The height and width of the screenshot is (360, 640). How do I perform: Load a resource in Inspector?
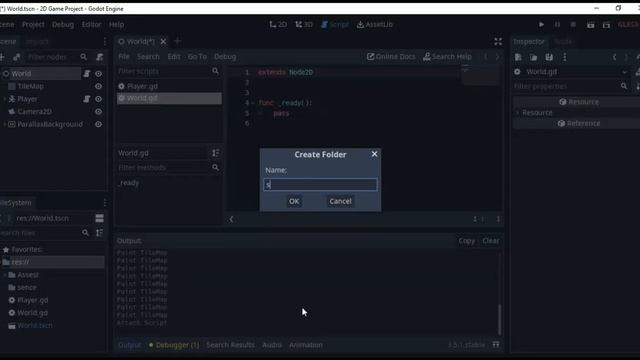tap(533, 57)
